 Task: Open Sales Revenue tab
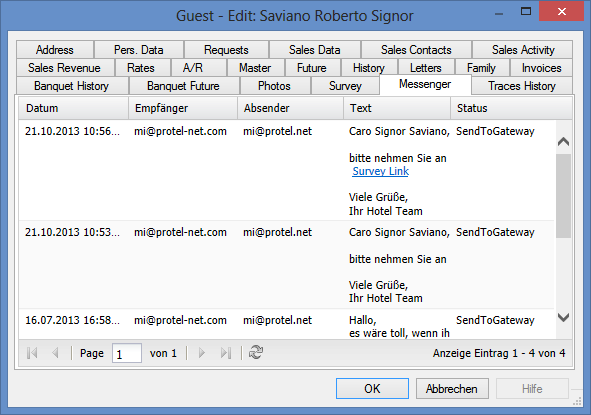pos(64,68)
